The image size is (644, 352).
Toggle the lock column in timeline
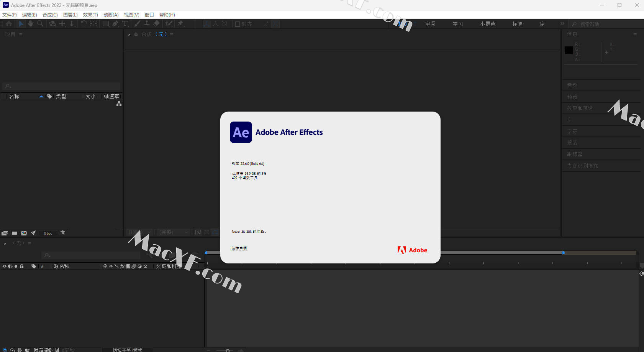pos(21,266)
